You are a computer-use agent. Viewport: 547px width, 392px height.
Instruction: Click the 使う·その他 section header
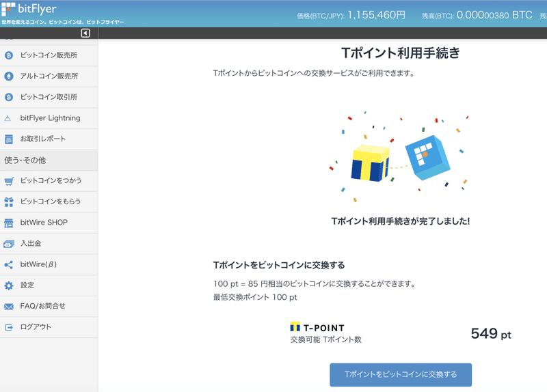49,160
